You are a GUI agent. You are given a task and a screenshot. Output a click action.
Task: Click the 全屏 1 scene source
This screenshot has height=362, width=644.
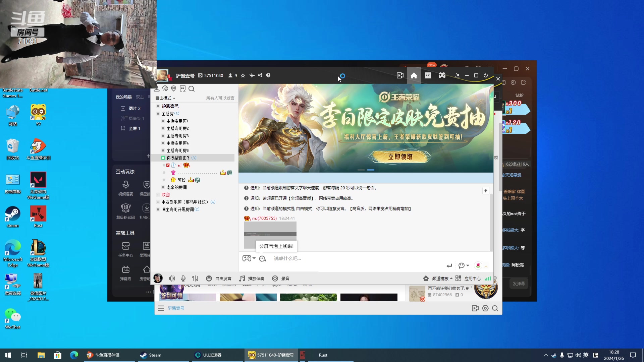(x=135, y=128)
